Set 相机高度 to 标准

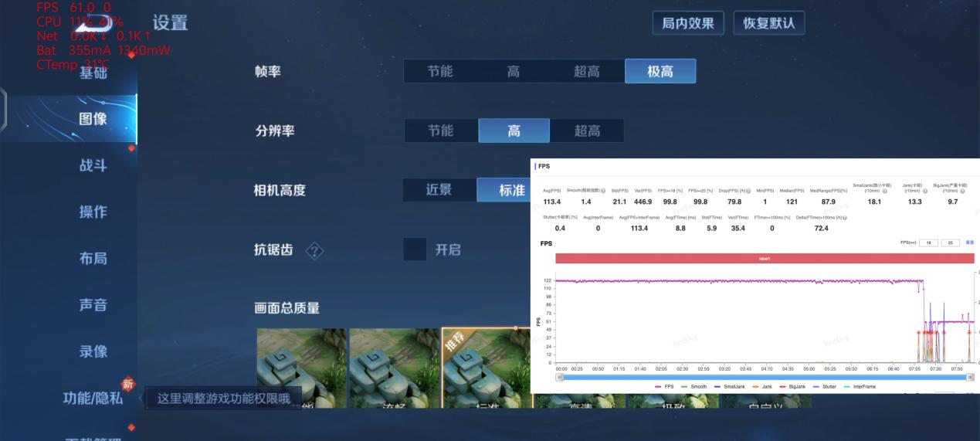[x=504, y=190]
